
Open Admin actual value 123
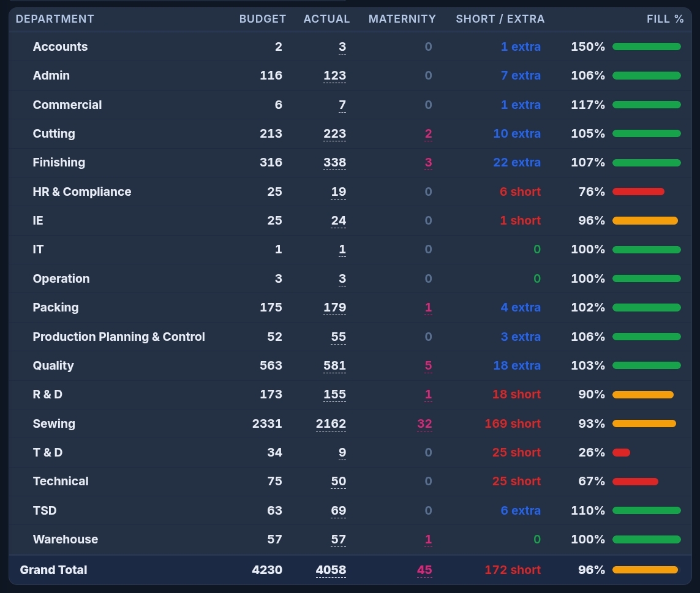click(335, 76)
